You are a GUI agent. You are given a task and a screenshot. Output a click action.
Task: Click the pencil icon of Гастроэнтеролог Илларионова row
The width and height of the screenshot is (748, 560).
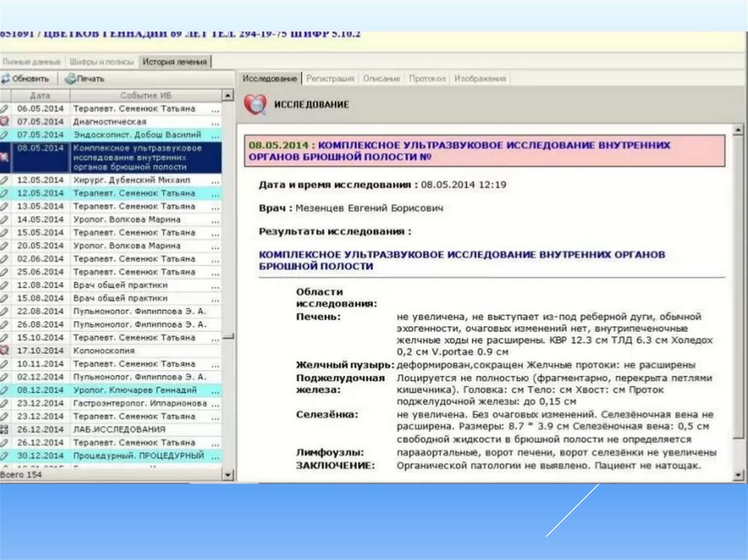click(4, 404)
